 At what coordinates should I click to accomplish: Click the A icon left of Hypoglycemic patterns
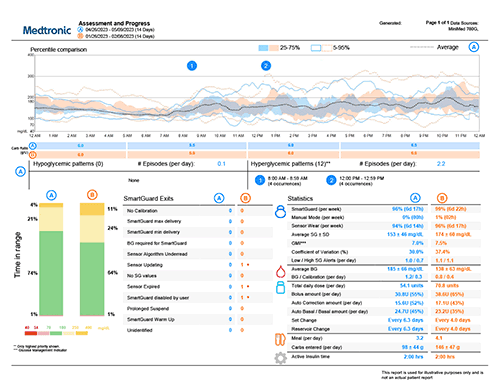pyautogui.click(x=21, y=172)
